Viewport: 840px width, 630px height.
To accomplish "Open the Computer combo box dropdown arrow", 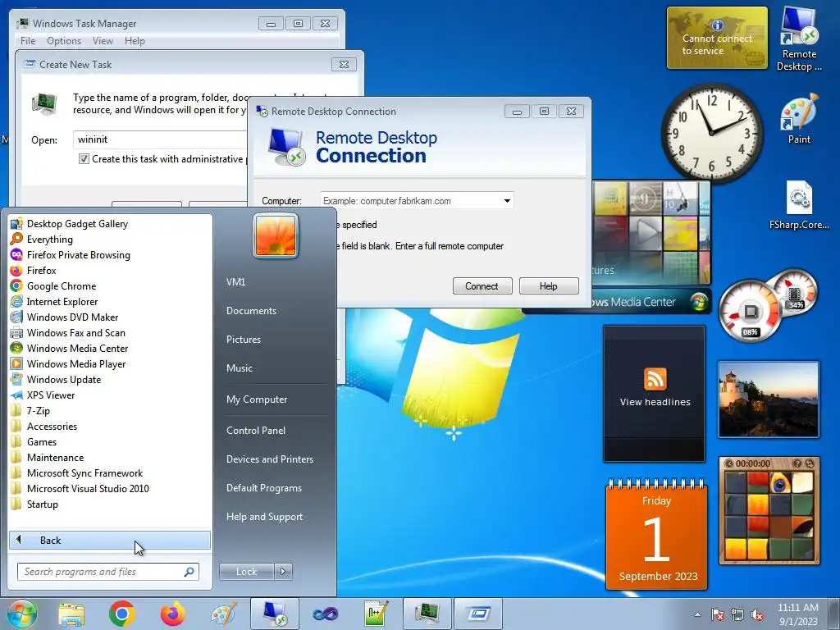I will pyautogui.click(x=507, y=201).
